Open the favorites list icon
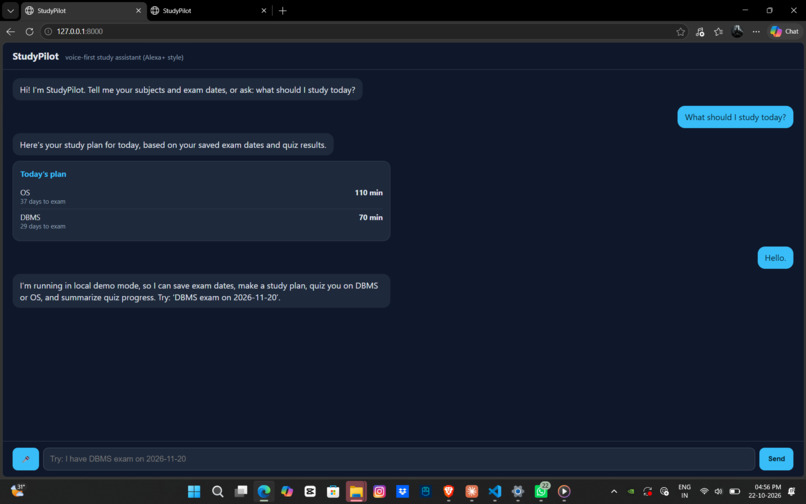The height and width of the screenshot is (504, 806). (718, 32)
